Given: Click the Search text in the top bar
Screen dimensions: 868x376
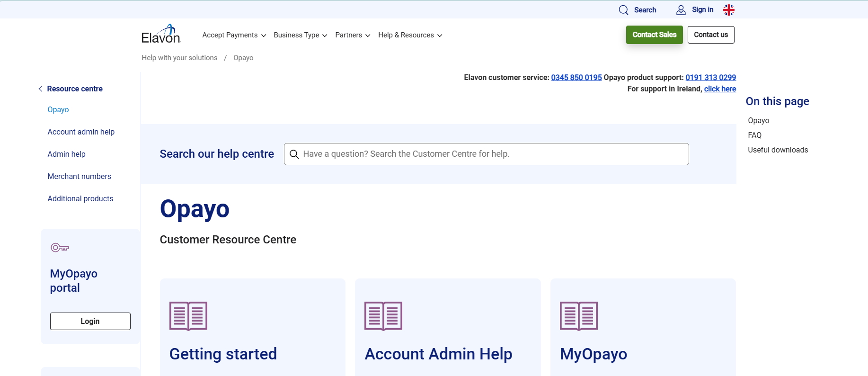Looking at the screenshot, I should coord(645,10).
